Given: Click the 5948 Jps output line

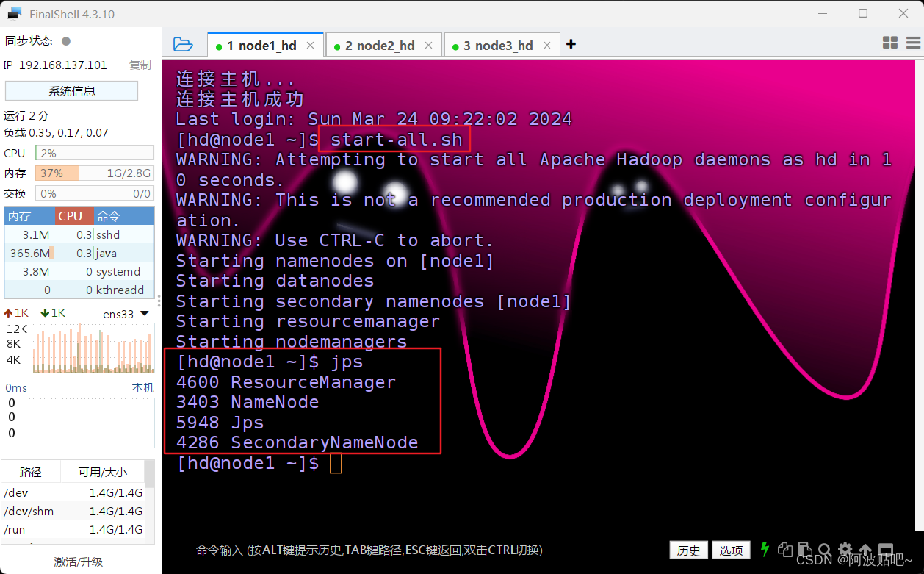Looking at the screenshot, I should (220, 423).
